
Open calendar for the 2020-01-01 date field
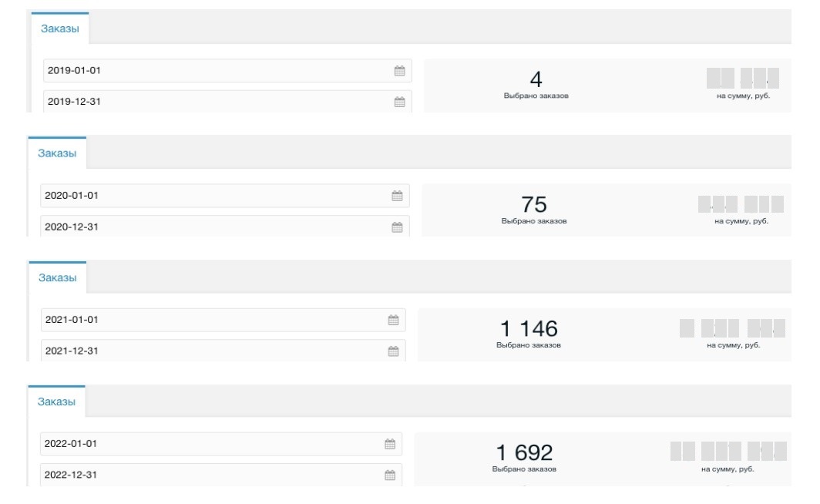[397, 196]
